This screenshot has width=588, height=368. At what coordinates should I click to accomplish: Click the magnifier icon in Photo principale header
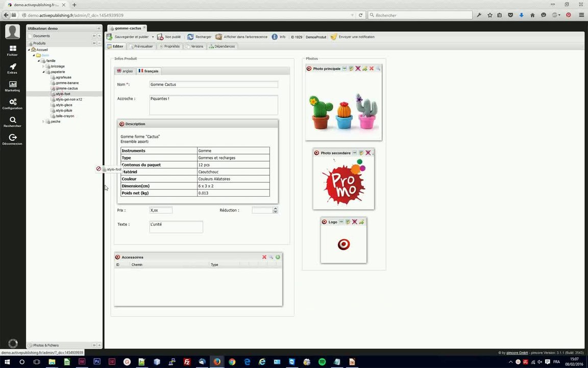(378, 68)
